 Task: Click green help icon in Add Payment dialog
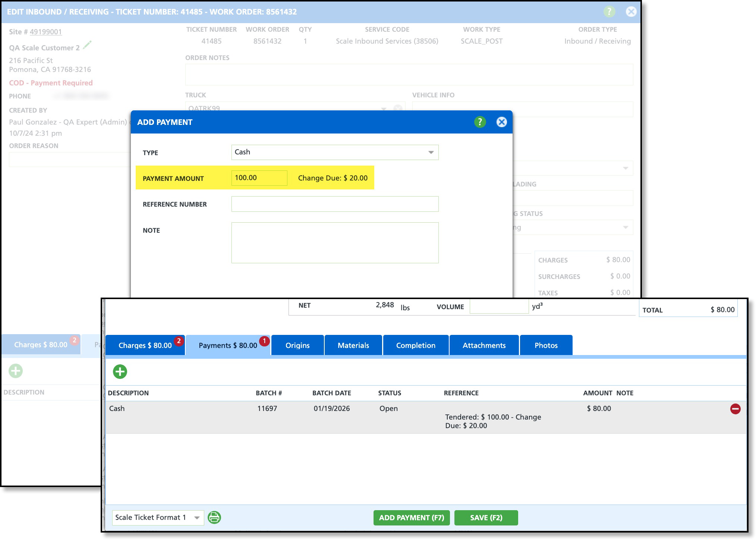point(480,122)
